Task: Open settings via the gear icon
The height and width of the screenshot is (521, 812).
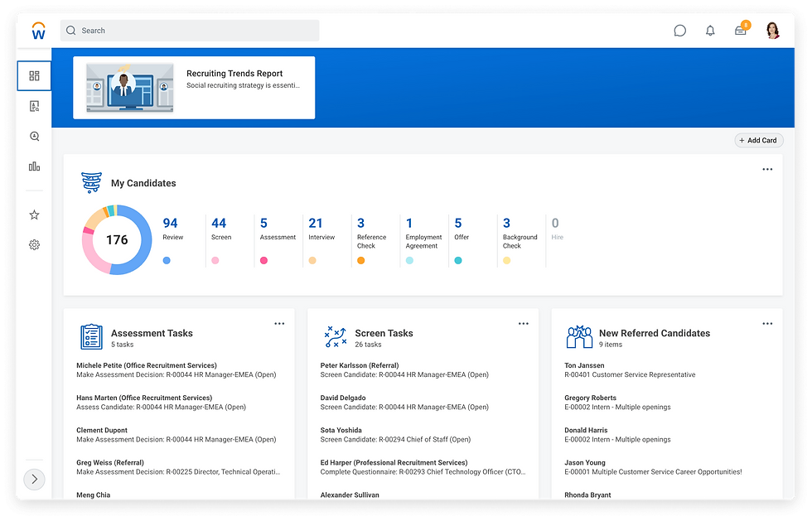Action: coord(34,244)
